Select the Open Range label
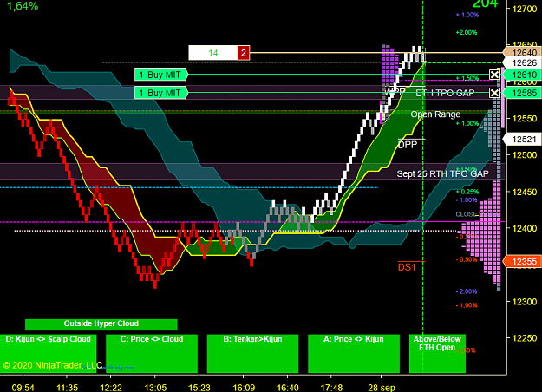This screenshot has height=392, width=542. click(x=435, y=114)
